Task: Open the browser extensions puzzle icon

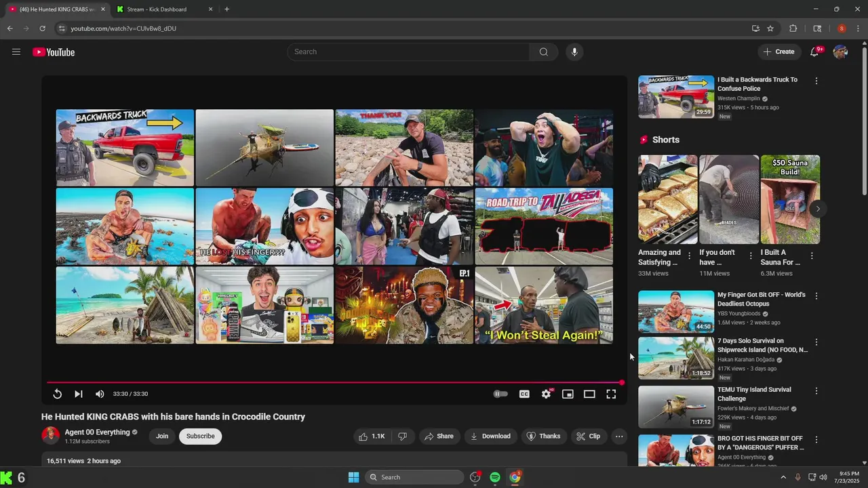Action: point(793,28)
